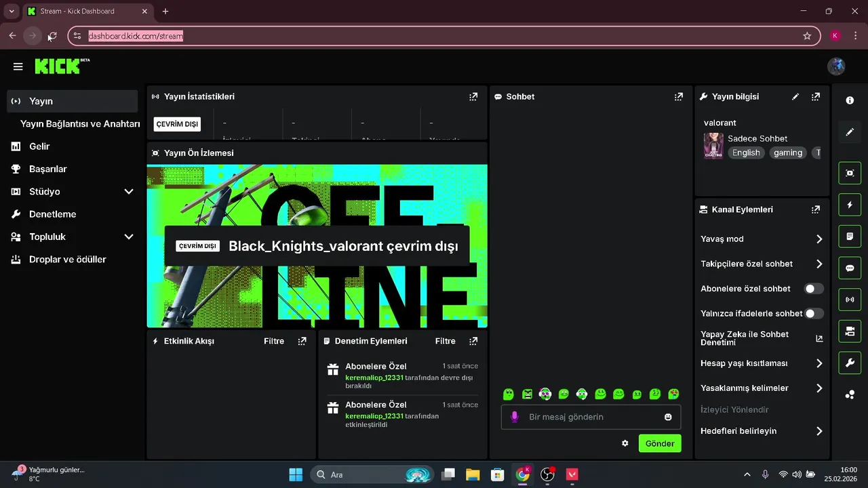
Task: Pop out the Denetim Eylemleri panel
Action: click(x=473, y=341)
